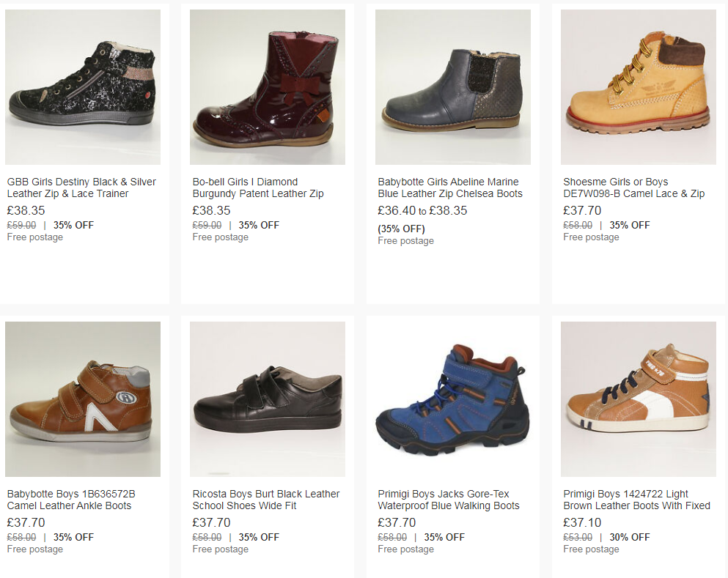
Task: Click Primigi Boys Jacks Gore-Tex title
Action: pos(449,500)
